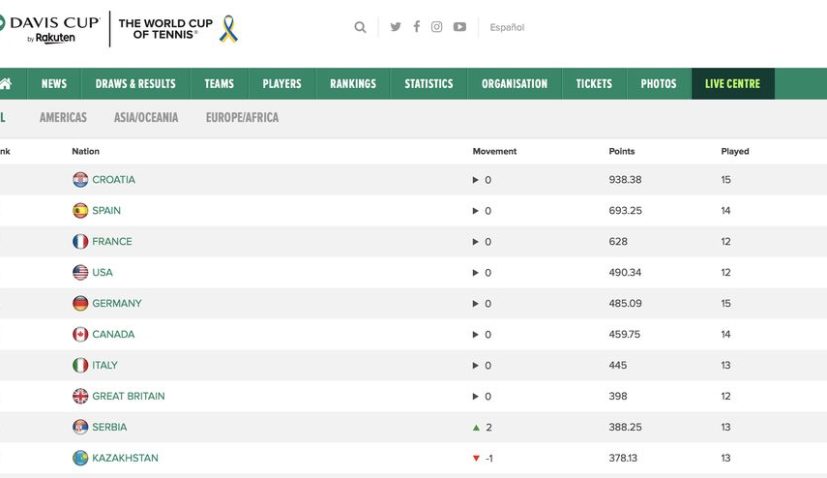Click the Croatia flag icon

pyautogui.click(x=80, y=180)
